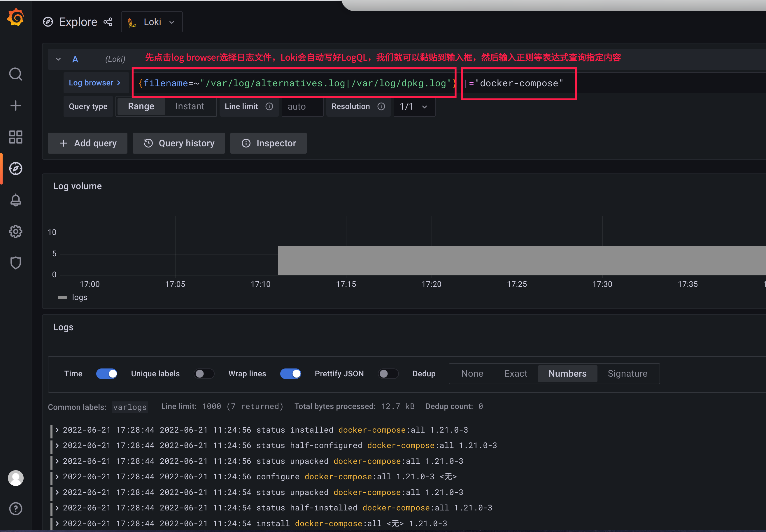Set Dedup to None

pyautogui.click(x=472, y=374)
